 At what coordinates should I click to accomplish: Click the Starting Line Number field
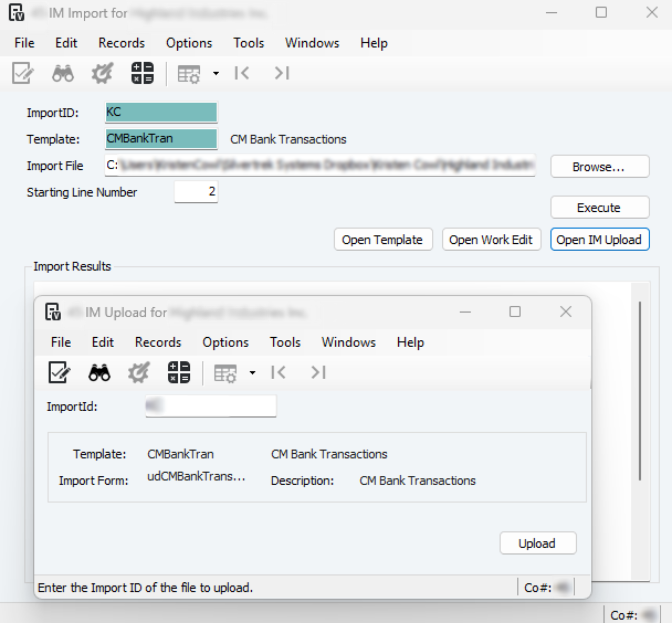[x=196, y=192]
